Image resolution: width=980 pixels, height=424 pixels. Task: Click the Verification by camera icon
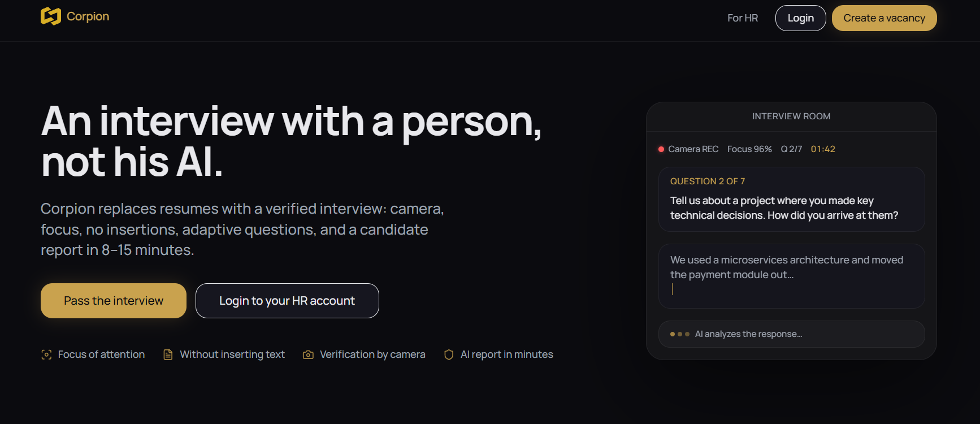(308, 354)
